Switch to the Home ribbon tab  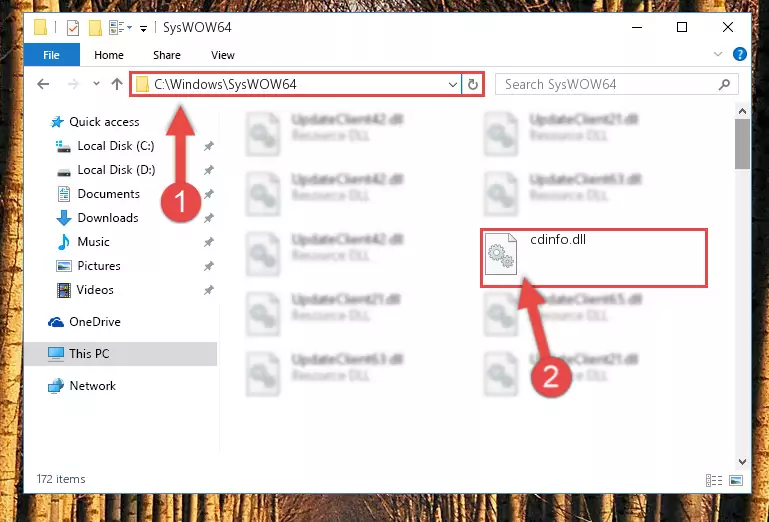[x=109, y=55]
